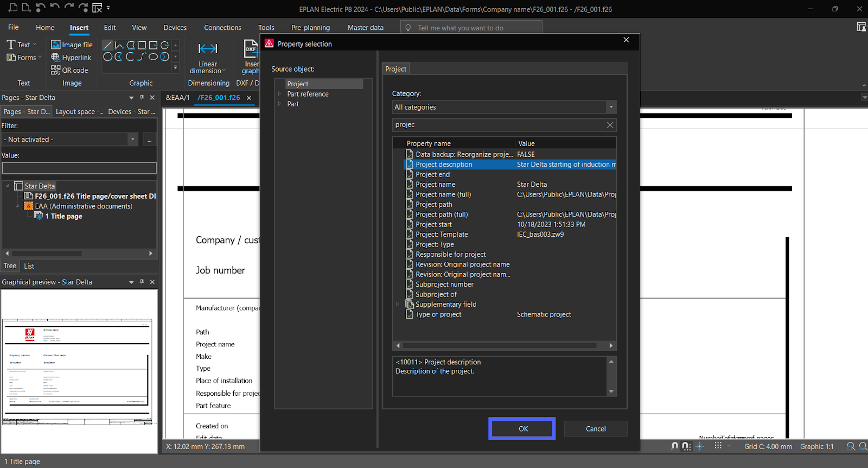This screenshot has height=468, width=868.
Task: Open the Filter '- Not activated -' dropdown
Action: [x=133, y=140]
